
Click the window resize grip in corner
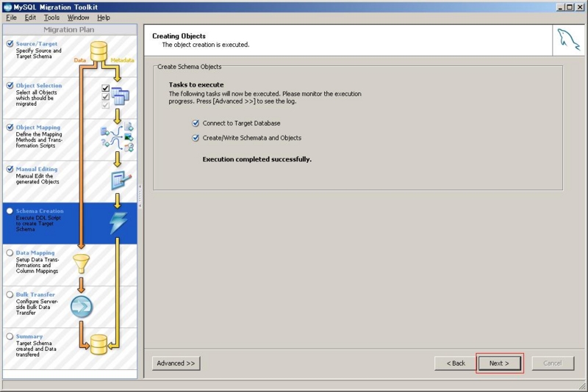(581, 385)
